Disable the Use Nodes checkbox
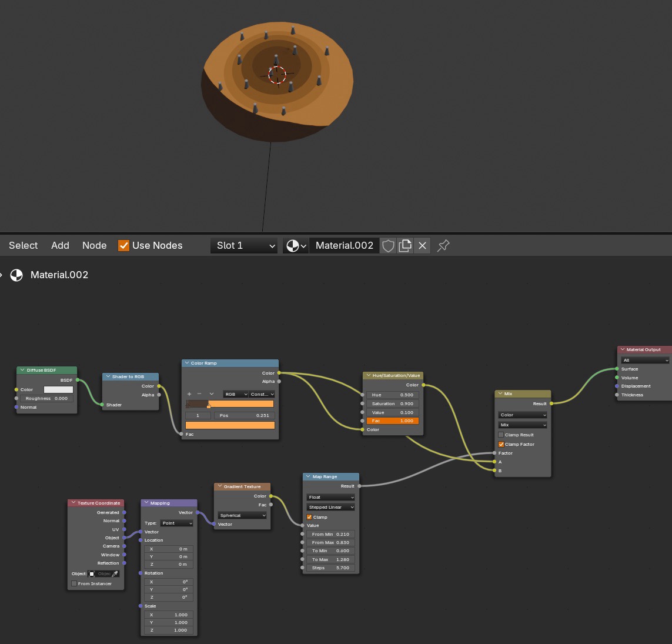 [x=123, y=246]
